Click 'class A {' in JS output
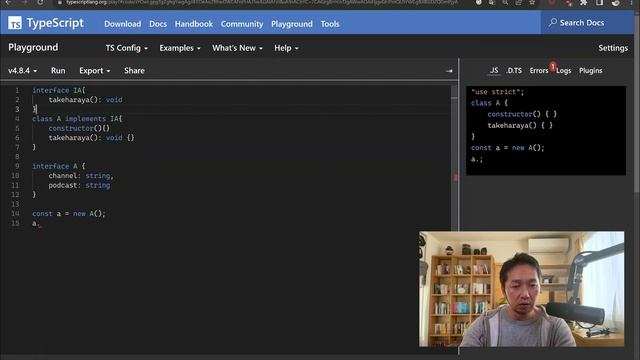 pyautogui.click(x=489, y=103)
